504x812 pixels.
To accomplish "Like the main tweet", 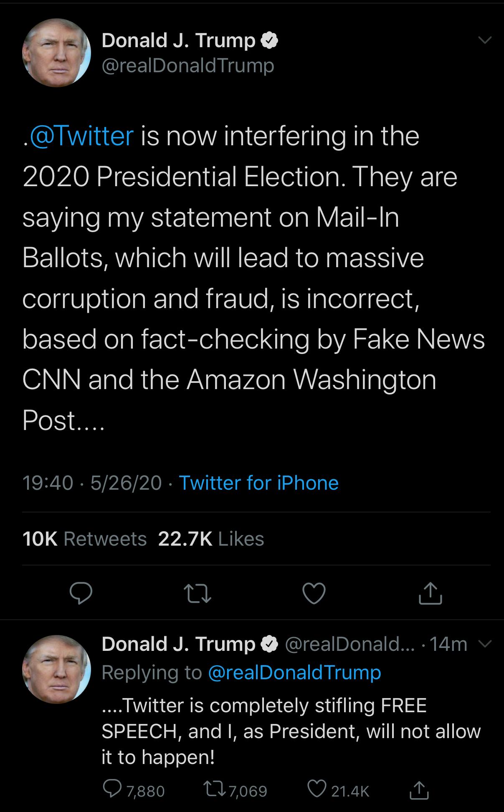I will pos(314,593).
